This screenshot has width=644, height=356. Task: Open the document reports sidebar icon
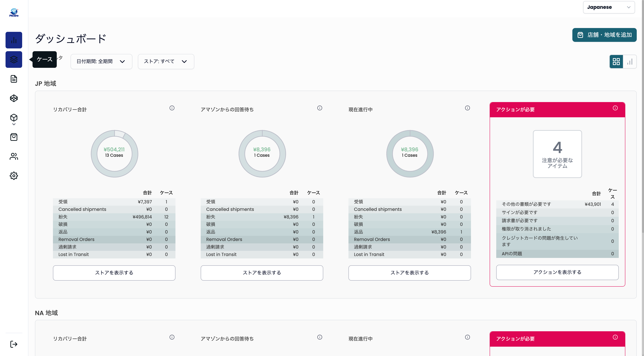tap(14, 79)
